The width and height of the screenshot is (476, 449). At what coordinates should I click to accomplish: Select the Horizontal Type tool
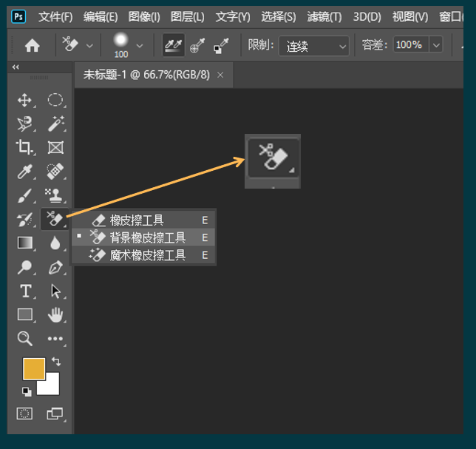click(25, 291)
